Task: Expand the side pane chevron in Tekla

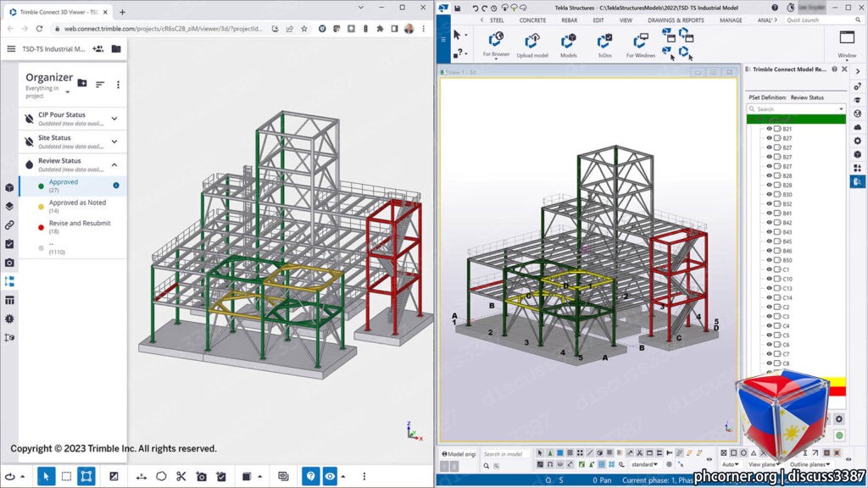Action: point(858,71)
